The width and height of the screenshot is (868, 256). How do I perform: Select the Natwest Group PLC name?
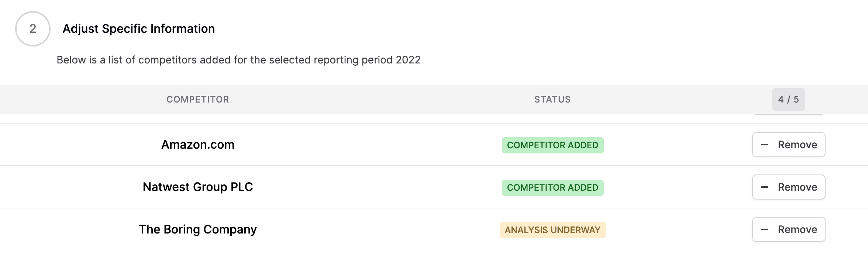pos(198,187)
